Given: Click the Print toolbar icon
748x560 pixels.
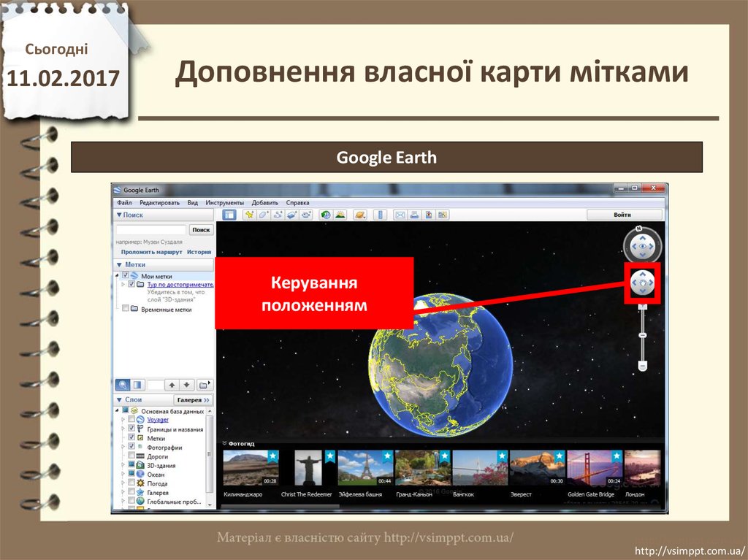Looking at the screenshot, I should (414, 215).
